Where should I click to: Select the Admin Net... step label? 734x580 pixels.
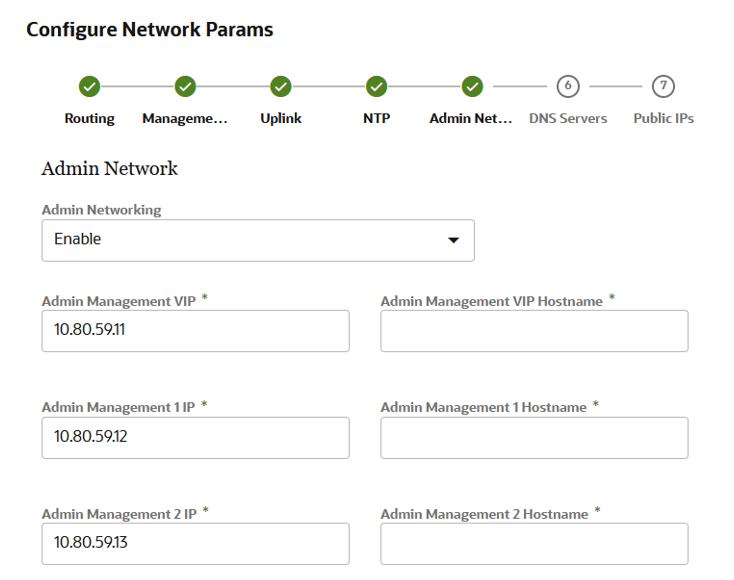pyautogui.click(x=471, y=118)
